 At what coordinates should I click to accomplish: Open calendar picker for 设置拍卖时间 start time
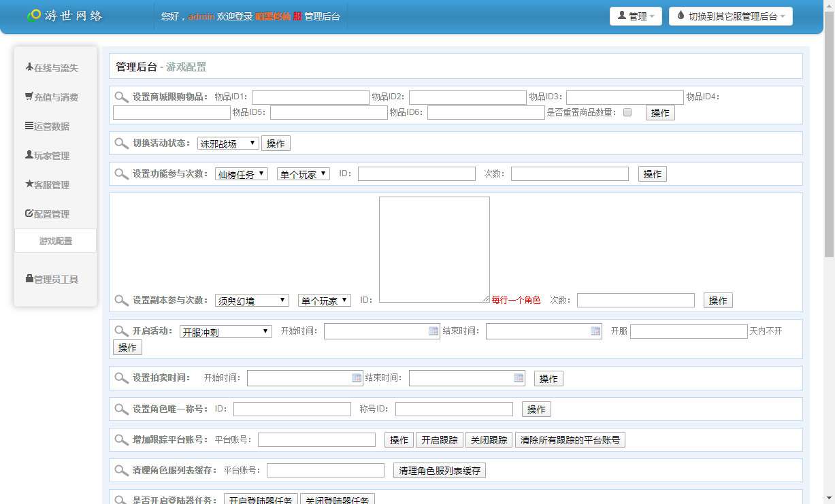[x=357, y=378]
